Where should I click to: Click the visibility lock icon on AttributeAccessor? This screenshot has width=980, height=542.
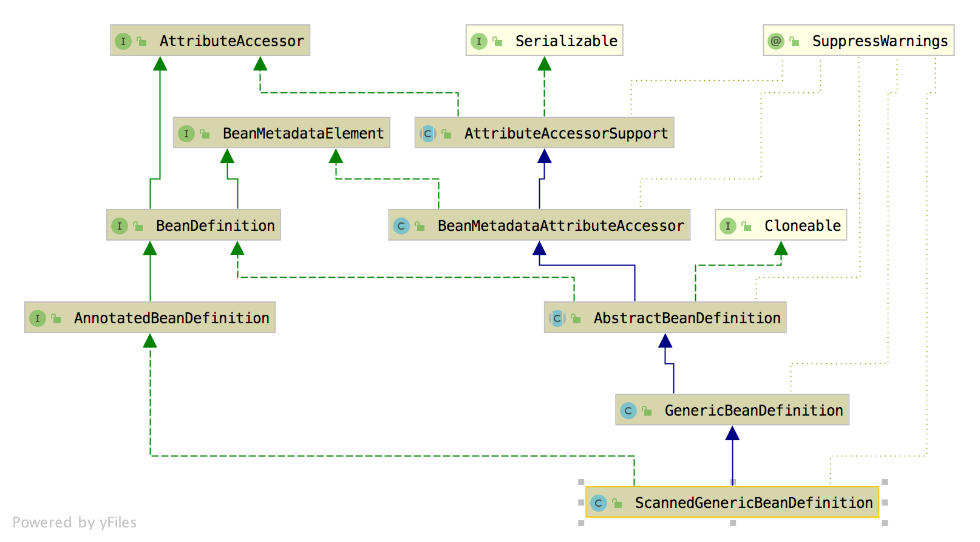pyautogui.click(x=141, y=41)
